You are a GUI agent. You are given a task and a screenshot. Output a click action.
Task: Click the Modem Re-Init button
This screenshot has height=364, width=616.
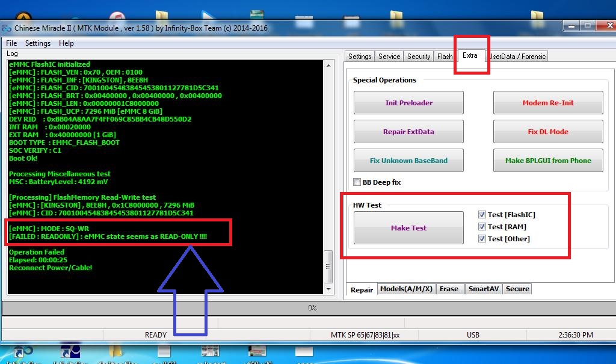548,103
